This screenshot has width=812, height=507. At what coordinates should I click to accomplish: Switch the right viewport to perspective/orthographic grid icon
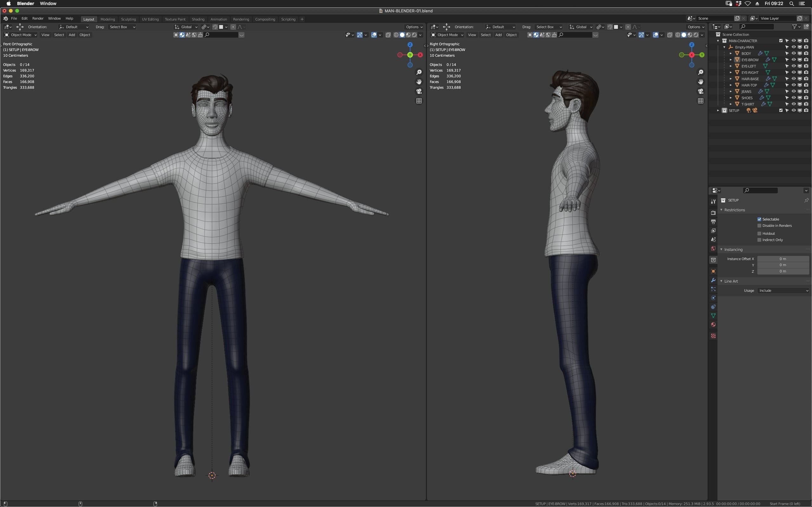[x=700, y=101]
